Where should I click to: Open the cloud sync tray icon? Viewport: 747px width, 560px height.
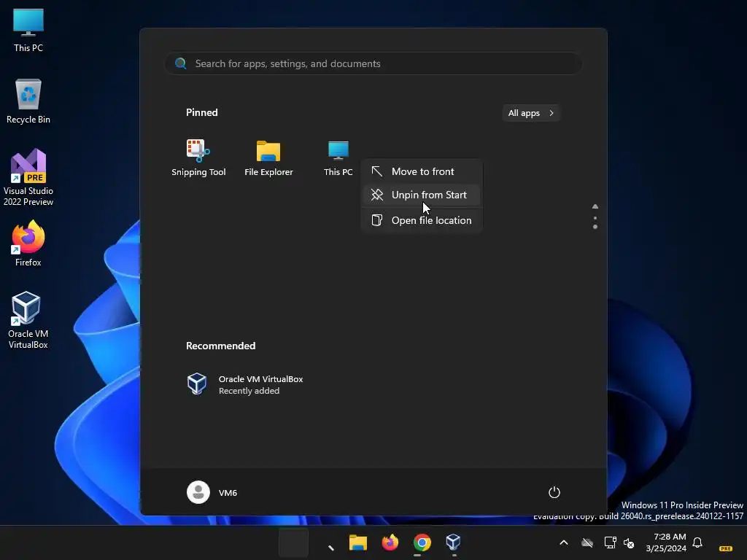(587, 542)
